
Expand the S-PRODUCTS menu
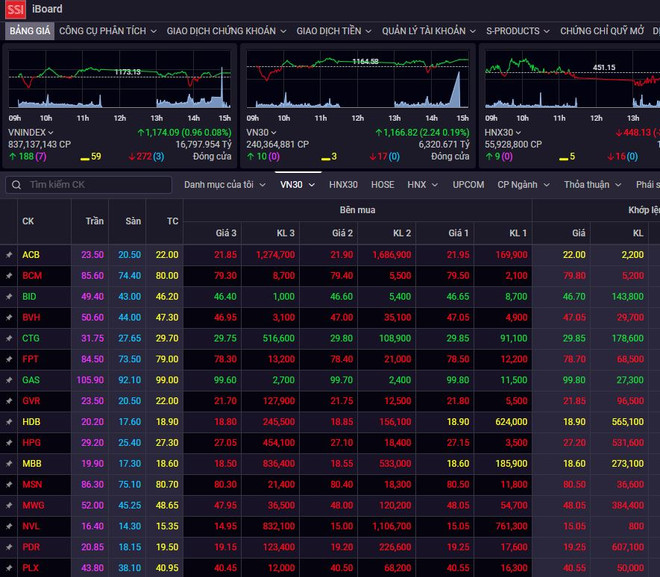click(518, 31)
